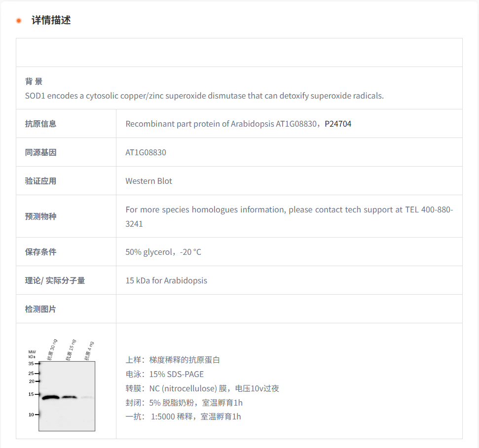Click the 50% glycerol storage value

pos(163,252)
